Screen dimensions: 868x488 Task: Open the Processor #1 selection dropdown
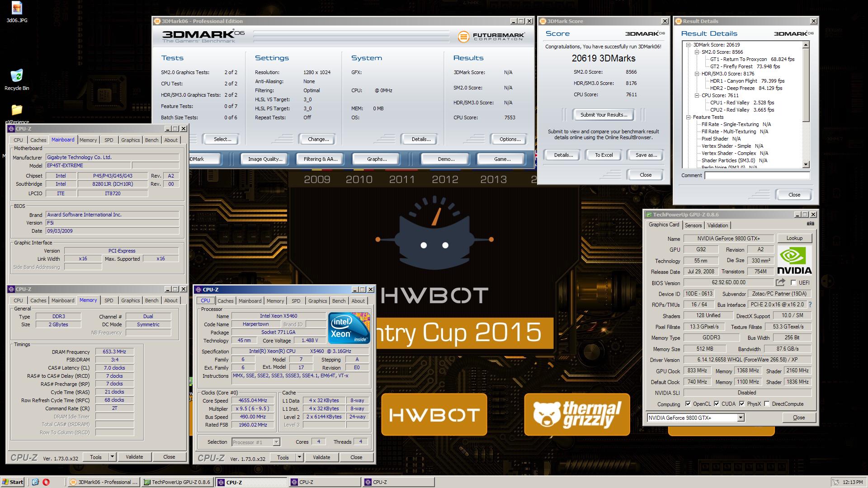[276, 442]
